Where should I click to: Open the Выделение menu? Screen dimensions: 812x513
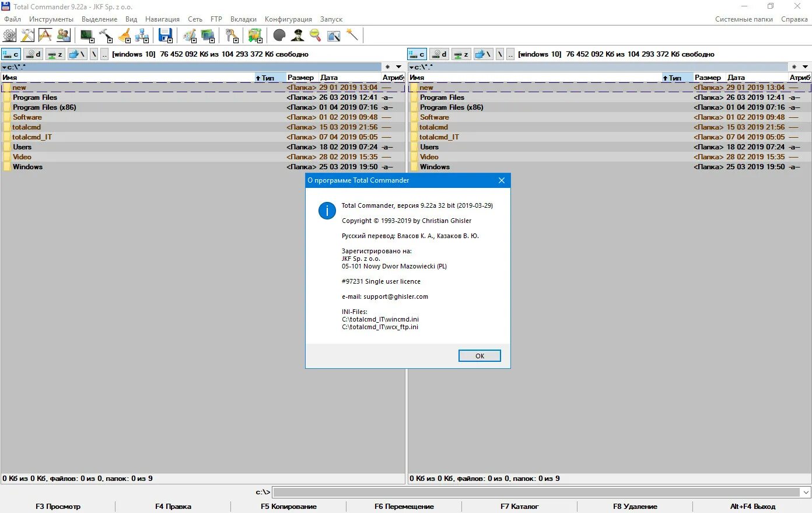click(99, 19)
